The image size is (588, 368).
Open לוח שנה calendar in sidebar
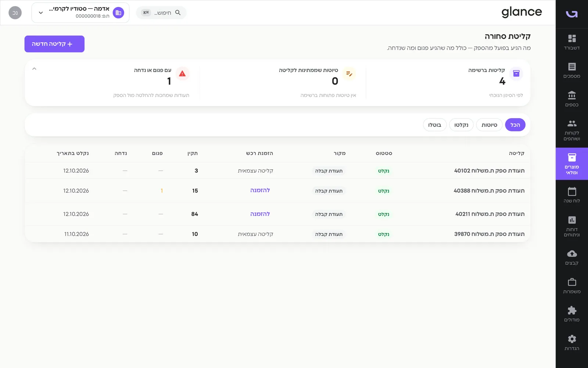(572, 195)
